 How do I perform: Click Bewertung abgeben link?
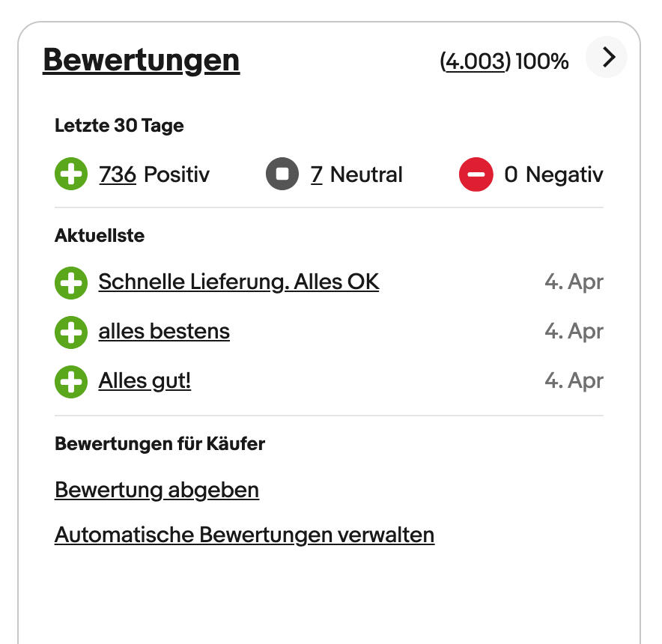[x=157, y=490]
